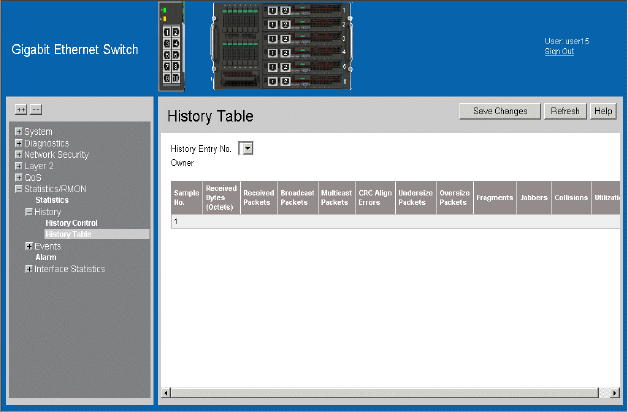
Task: Click port 4 on the switch panel
Action: pos(177,44)
